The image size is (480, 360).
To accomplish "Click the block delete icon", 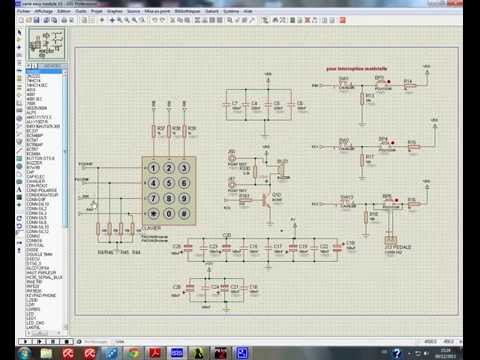I will point(220,20).
